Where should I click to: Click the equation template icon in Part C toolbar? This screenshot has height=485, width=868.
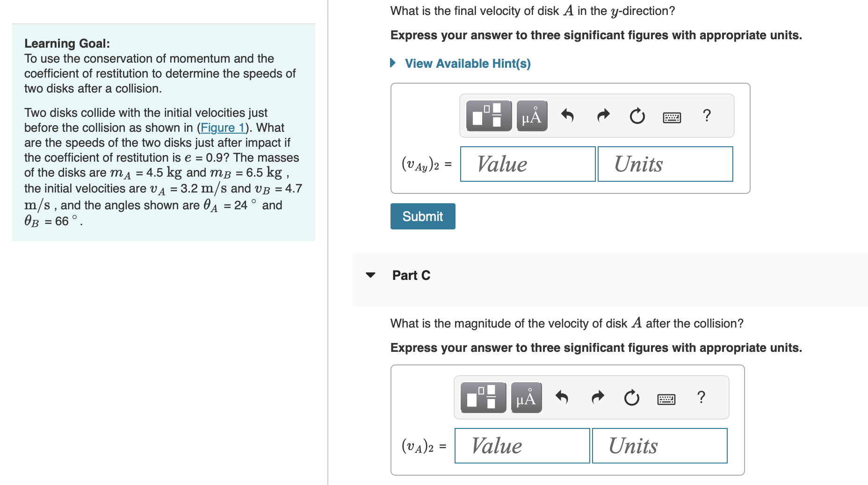coord(482,398)
